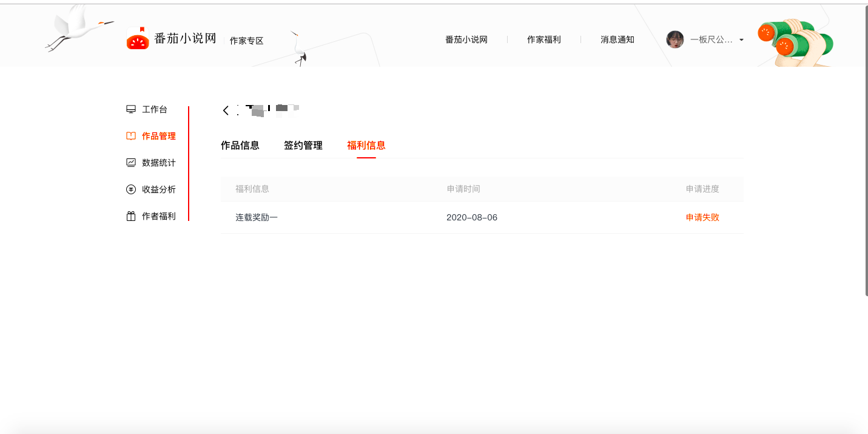
Task: Open the 作家福利 header link
Action: (x=544, y=39)
